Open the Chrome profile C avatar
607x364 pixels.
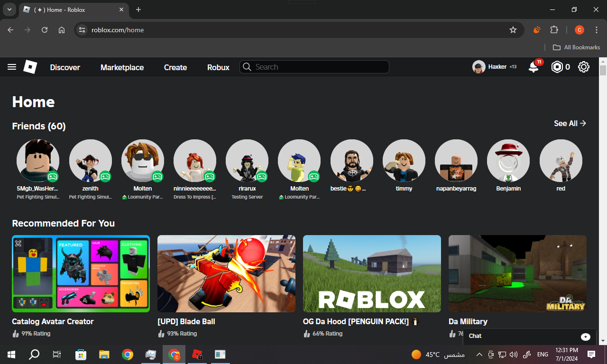tap(579, 30)
